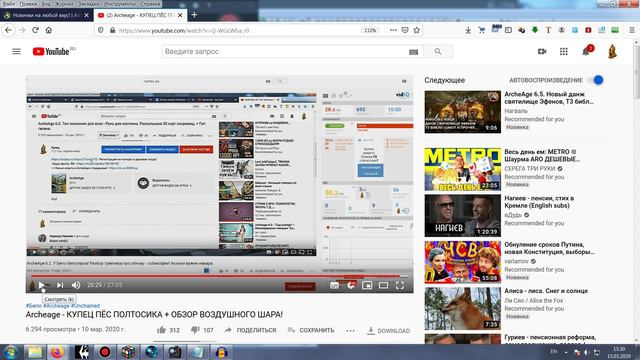This screenshot has height=360, width=640.
Task: Close the Archeage КУПЕЦ ПЁС tab
Action: [x=180, y=15]
